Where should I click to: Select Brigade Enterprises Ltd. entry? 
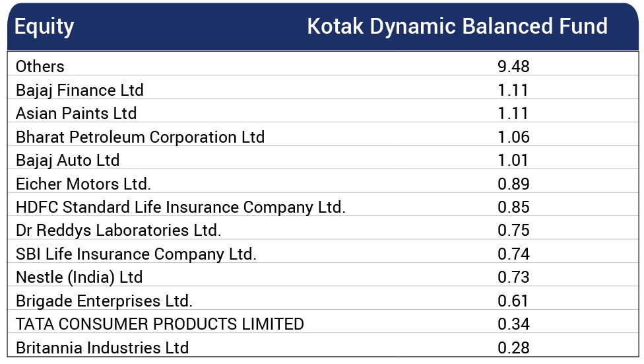[104, 301]
